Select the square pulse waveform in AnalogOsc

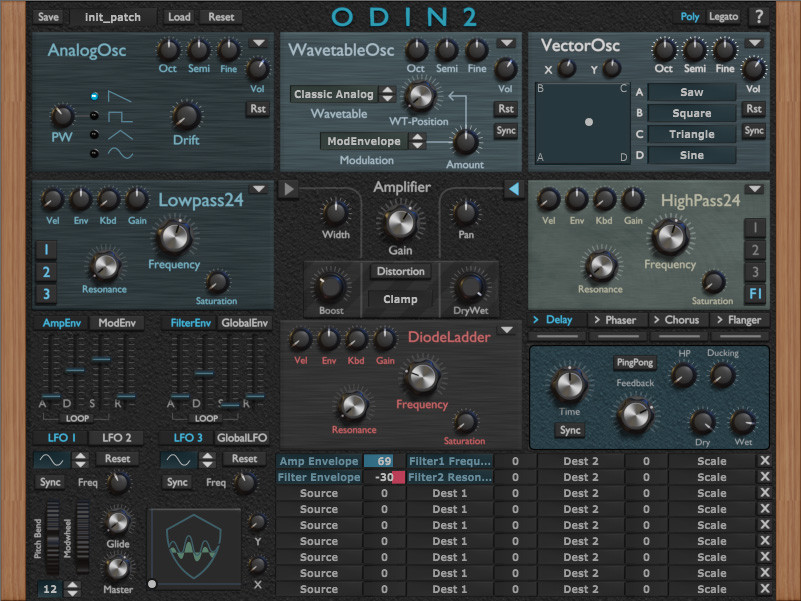coord(94,116)
